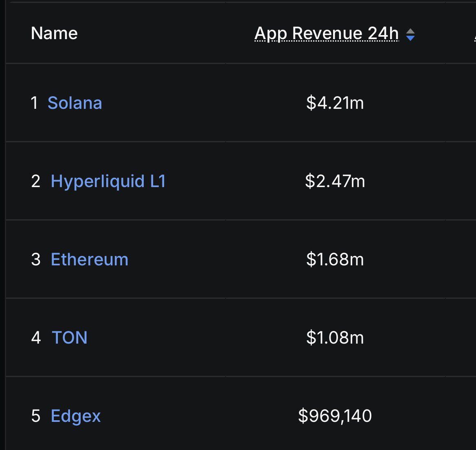Sort table by App Revenue 24h header
This screenshot has height=450, width=476.
[x=327, y=33]
